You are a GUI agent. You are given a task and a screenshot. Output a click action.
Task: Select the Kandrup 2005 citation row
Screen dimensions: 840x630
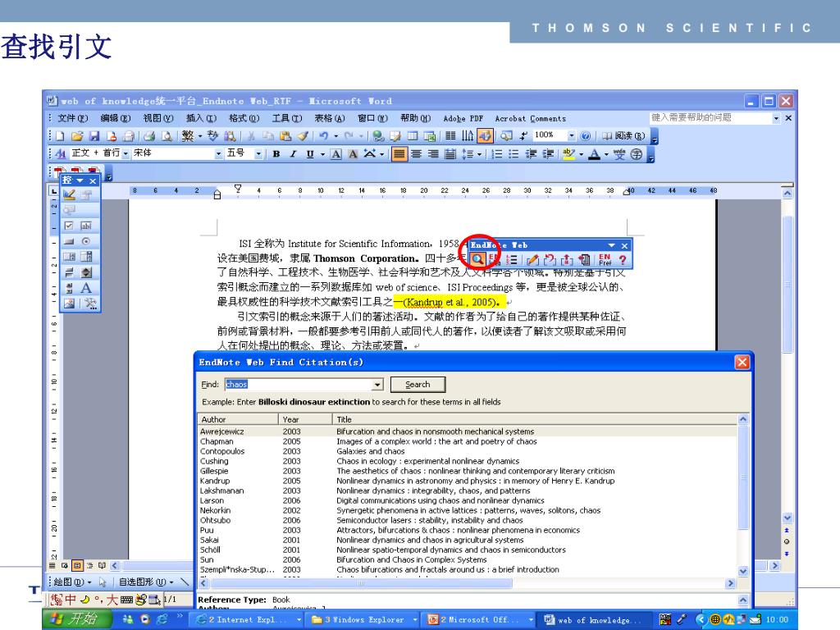coord(467,481)
